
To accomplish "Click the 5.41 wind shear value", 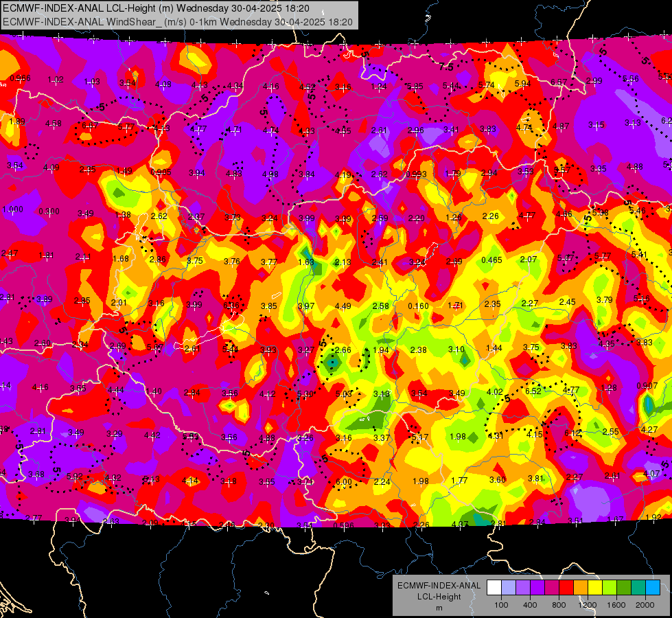I will pos(639,254).
